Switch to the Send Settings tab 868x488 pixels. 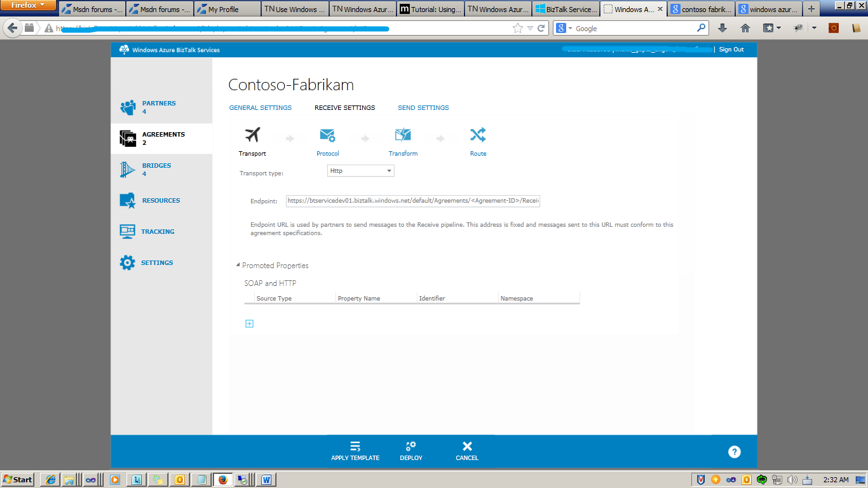pyautogui.click(x=423, y=108)
